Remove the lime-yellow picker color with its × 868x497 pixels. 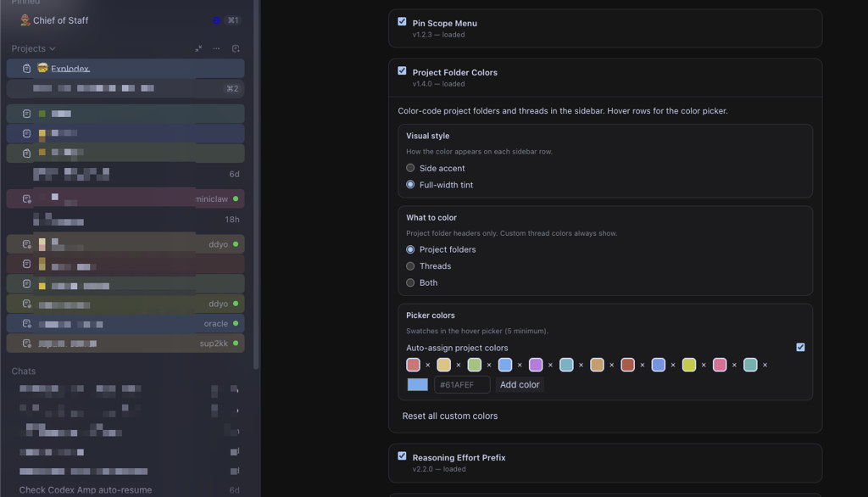704,366
